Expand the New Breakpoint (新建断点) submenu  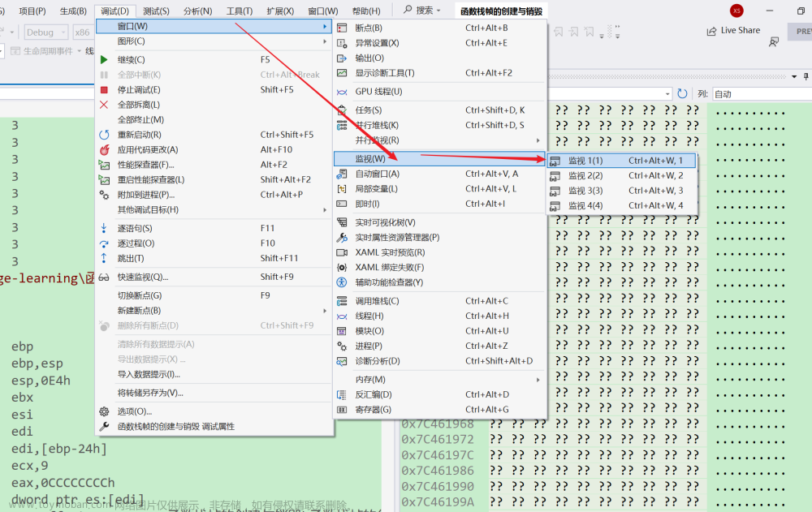coord(214,311)
